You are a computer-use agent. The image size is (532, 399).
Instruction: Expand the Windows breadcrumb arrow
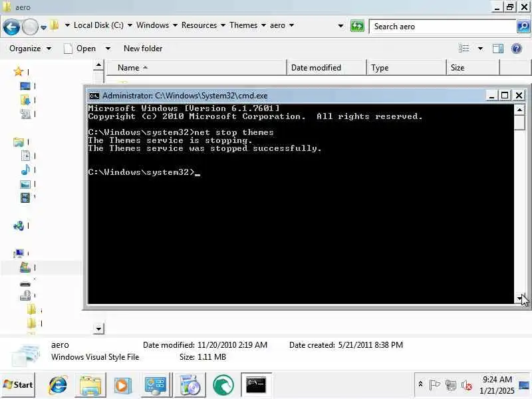pos(175,25)
